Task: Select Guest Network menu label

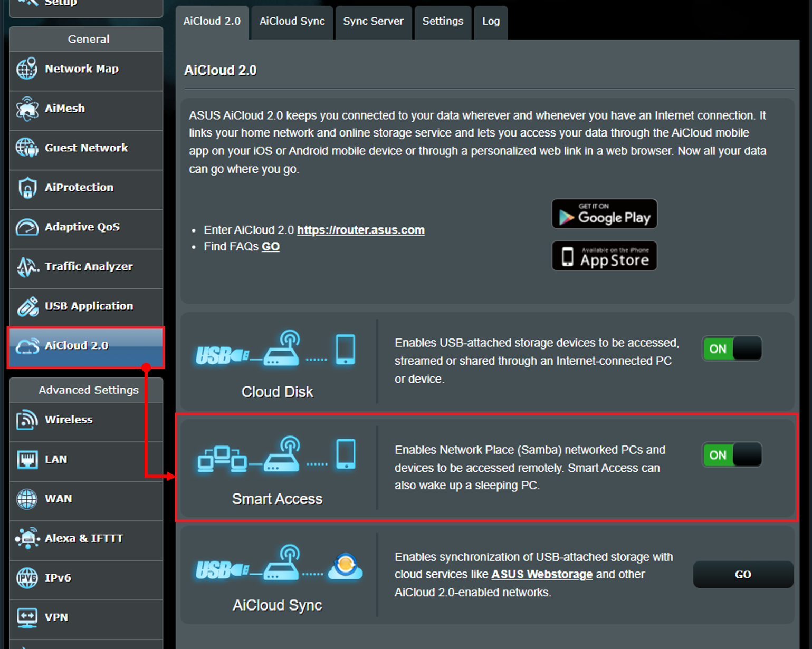Action: coord(87,148)
